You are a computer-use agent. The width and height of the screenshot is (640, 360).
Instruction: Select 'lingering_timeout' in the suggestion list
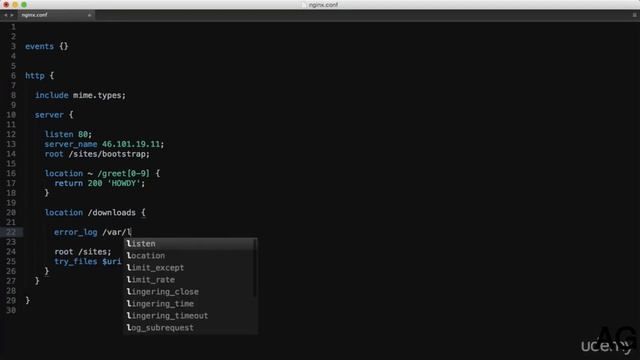[190, 316]
